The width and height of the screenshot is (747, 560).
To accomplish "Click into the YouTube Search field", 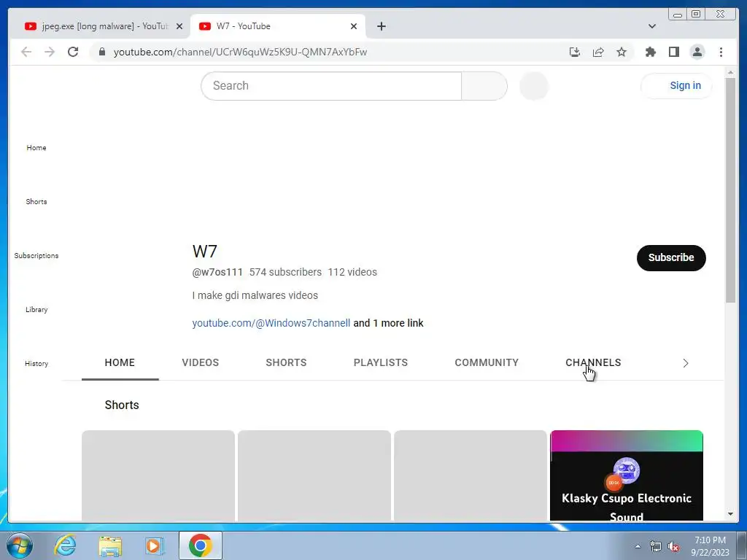I will (331, 86).
